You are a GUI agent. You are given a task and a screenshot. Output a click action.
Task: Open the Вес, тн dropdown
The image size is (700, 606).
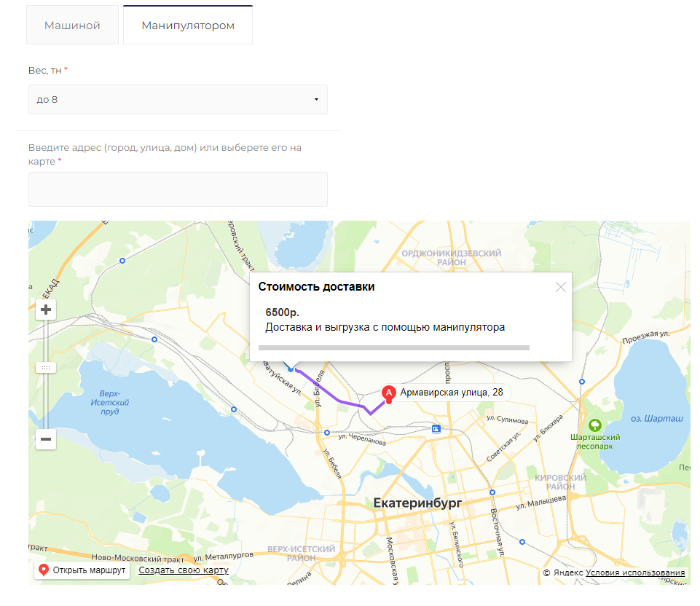coord(178,99)
